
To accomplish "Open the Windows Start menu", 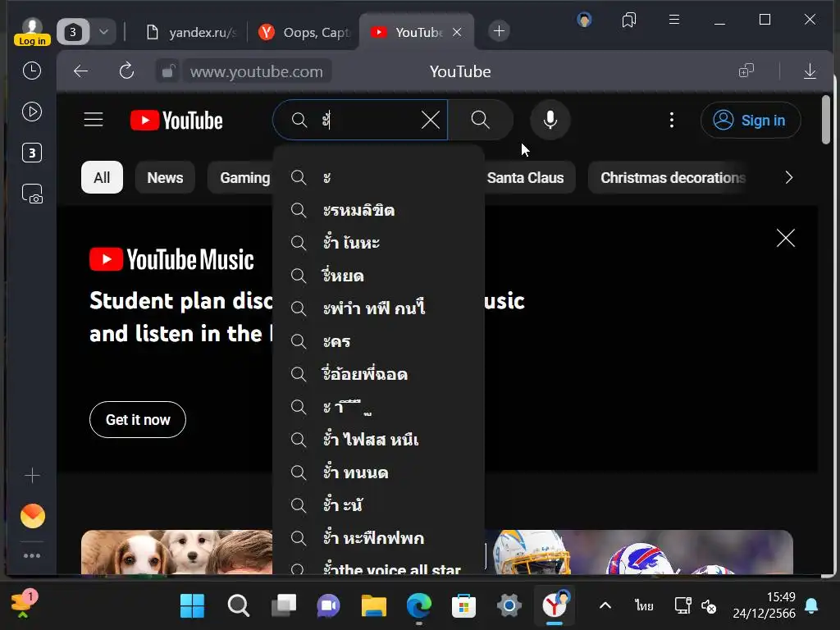I will click(x=192, y=606).
